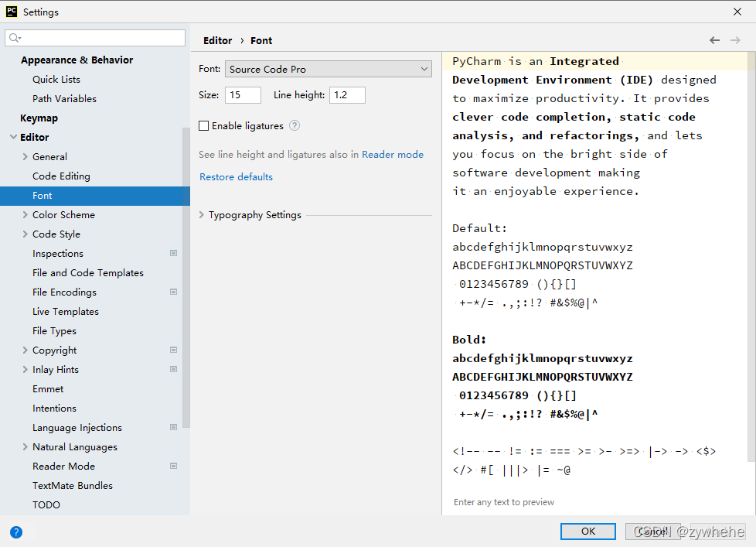The height and width of the screenshot is (547, 756).
Task: Click the font preview scrollbar
Action: pyautogui.click(x=751, y=256)
